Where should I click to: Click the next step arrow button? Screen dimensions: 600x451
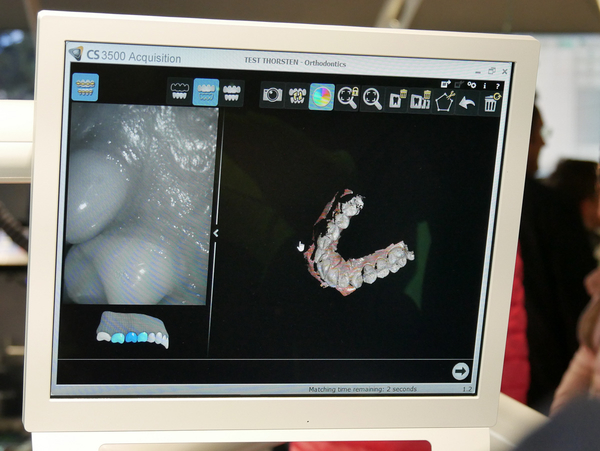[460, 371]
